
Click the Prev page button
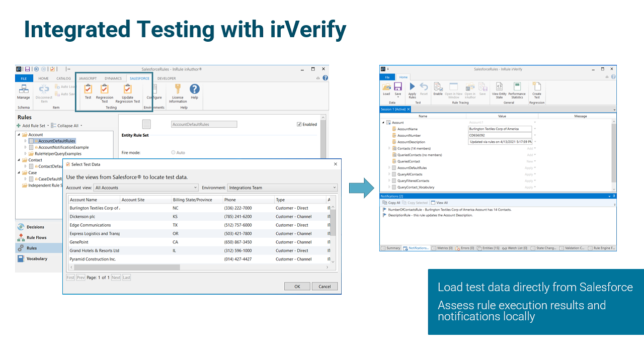80,278
